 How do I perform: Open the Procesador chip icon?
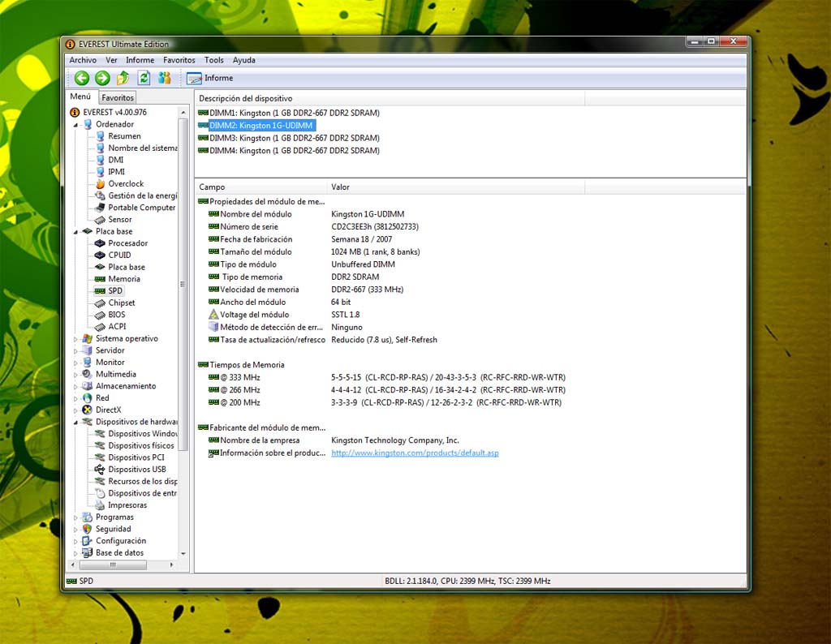pyautogui.click(x=100, y=243)
